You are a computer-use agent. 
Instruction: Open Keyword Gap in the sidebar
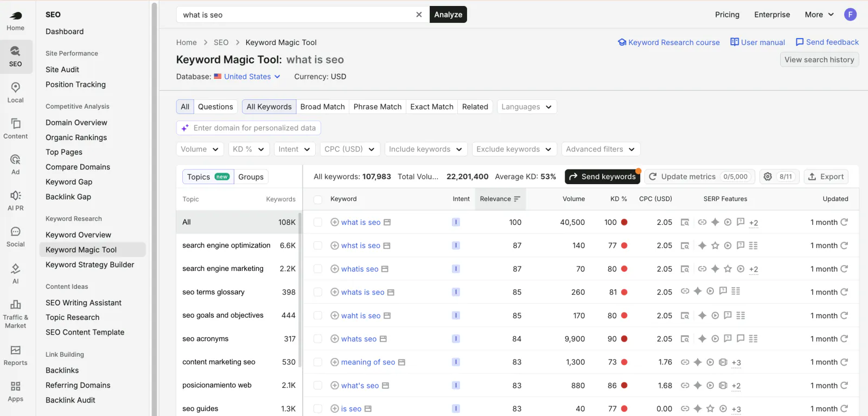(69, 182)
